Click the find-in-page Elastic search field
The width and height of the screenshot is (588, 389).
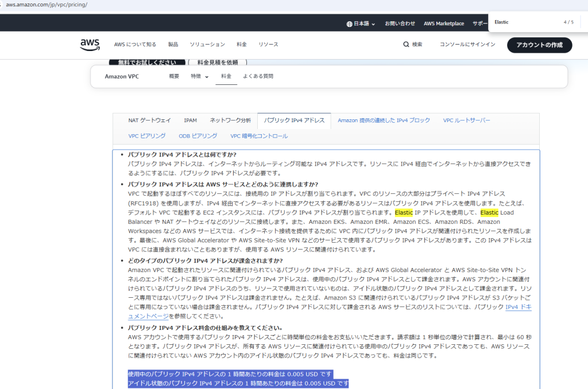click(523, 22)
